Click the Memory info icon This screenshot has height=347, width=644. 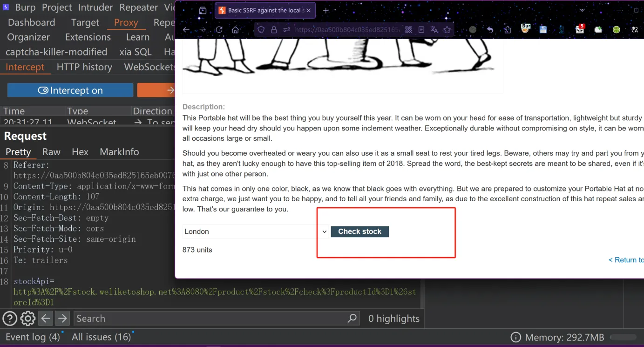(x=515, y=337)
